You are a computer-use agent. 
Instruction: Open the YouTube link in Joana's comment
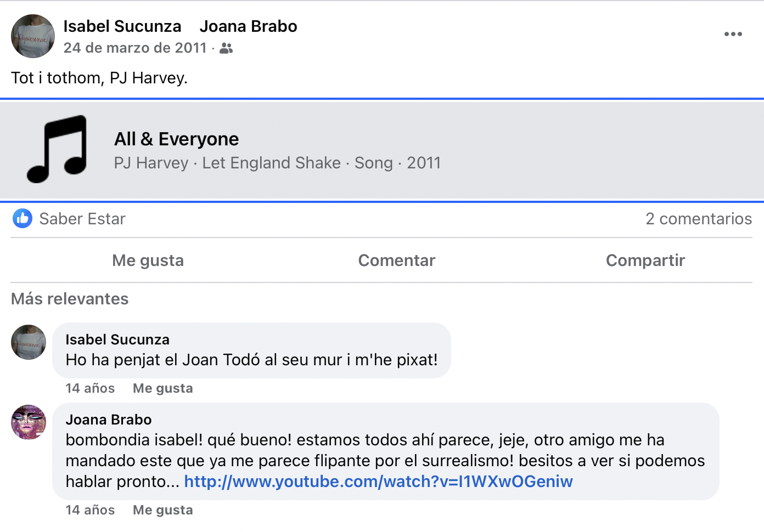pyautogui.click(x=378, y=482)
